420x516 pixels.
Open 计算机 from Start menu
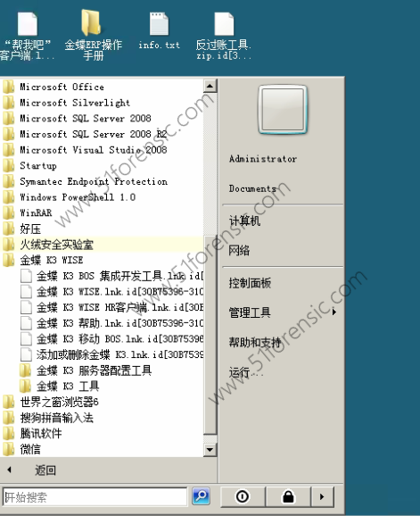244,221
